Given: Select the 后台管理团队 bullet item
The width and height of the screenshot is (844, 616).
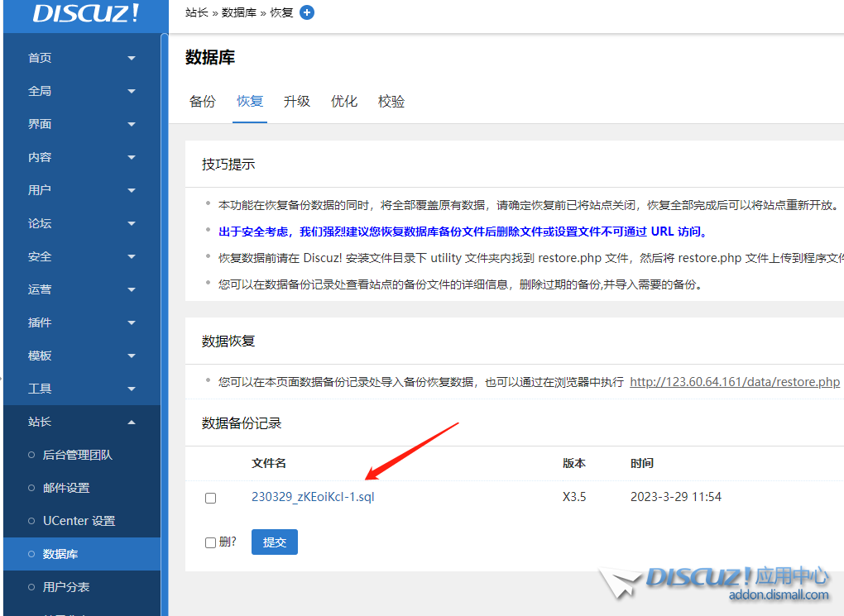Looking at the screenshot, I should pos(77,455).
